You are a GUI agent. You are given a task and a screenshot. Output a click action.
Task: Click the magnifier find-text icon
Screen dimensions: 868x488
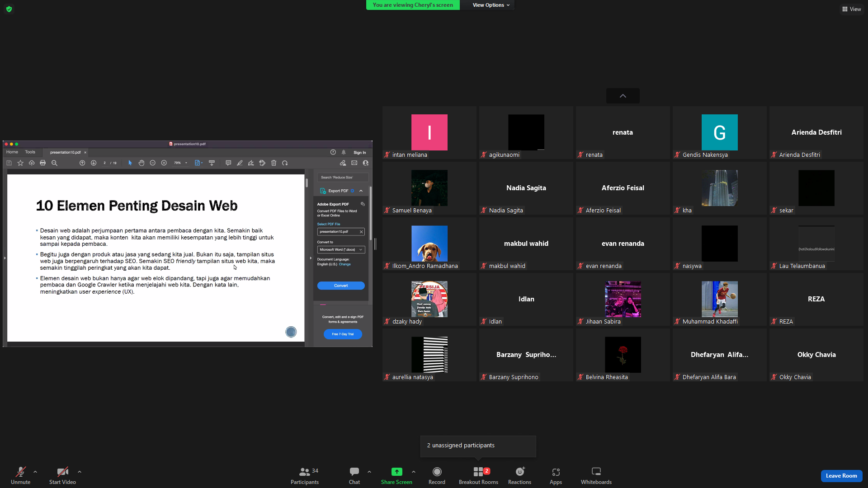(54, 163)
